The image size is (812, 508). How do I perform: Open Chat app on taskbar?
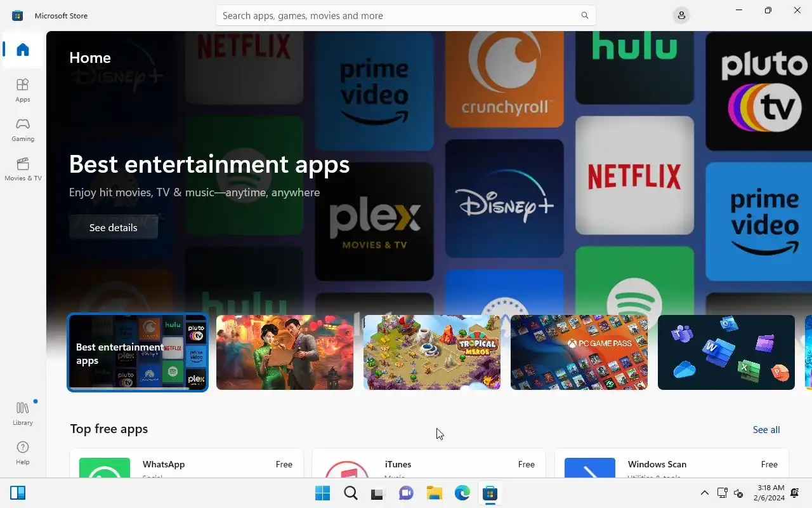[406, 493]
